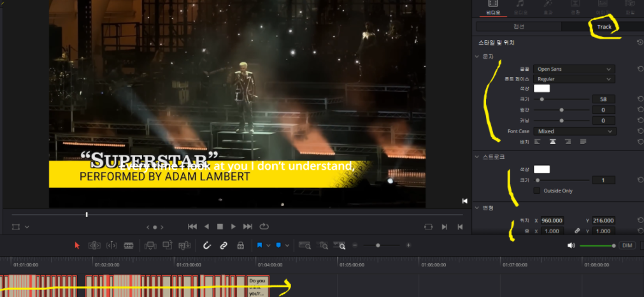This screenshot has width=644, height=297.
Task: Justify the caption text alignment
Action: [x=583, y=141]
